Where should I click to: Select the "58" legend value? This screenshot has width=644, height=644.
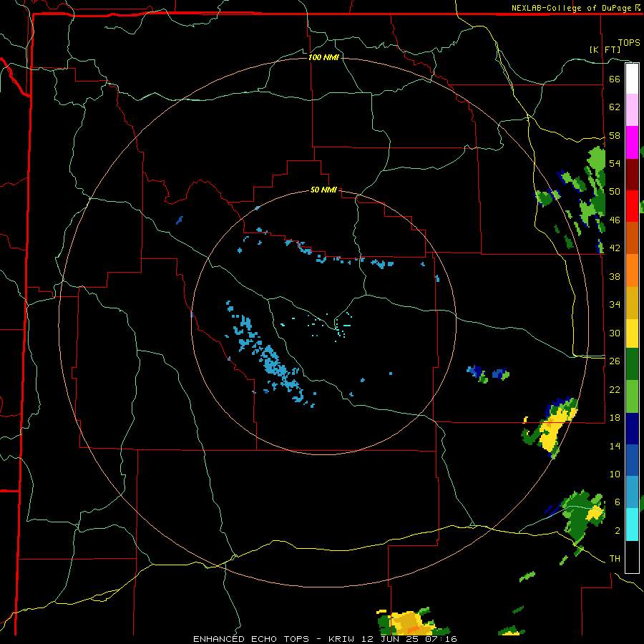point(615,135)
